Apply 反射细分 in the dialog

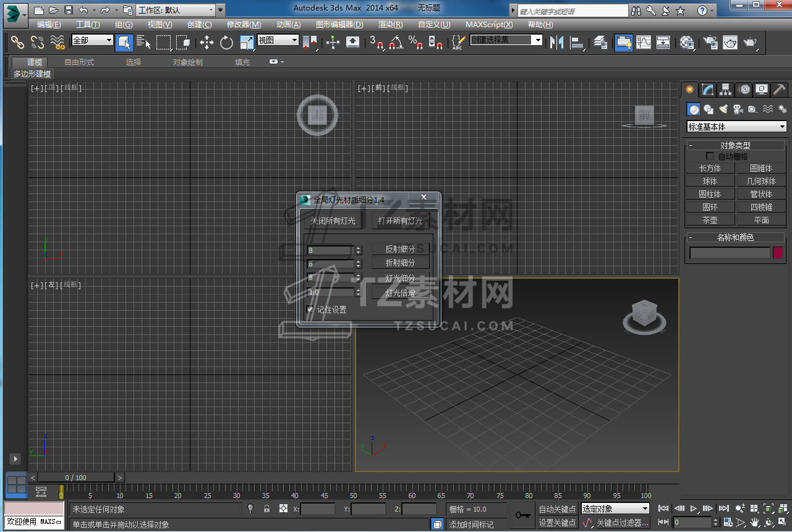401,250
